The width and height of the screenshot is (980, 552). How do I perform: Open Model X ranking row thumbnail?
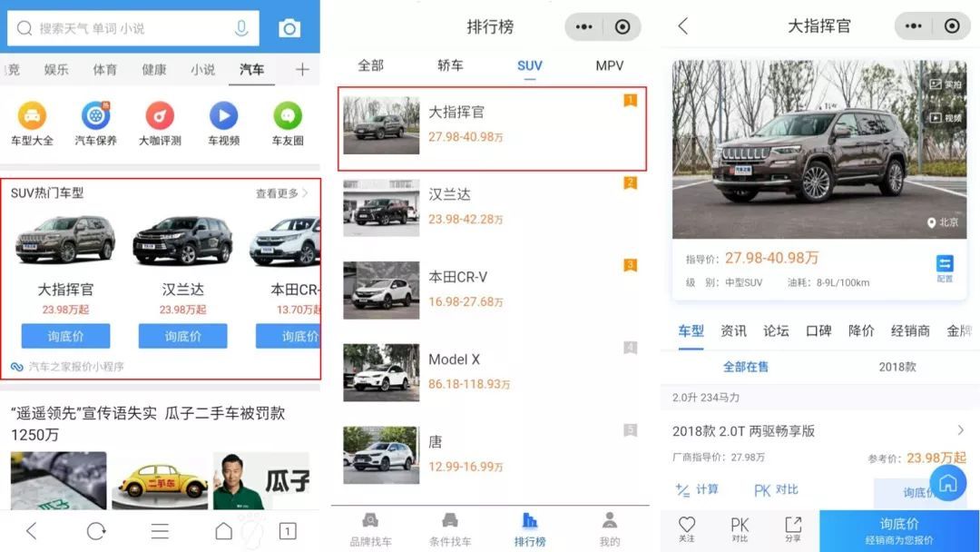click(381, 372)
